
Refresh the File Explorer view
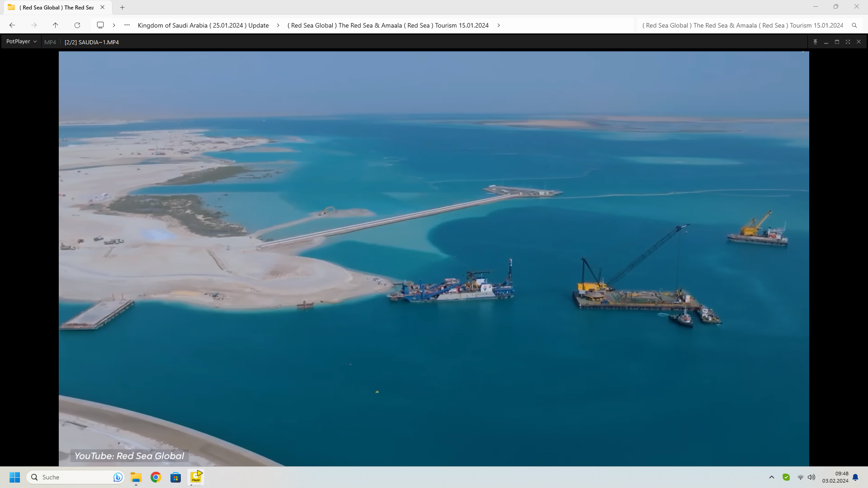coord(77,25)
